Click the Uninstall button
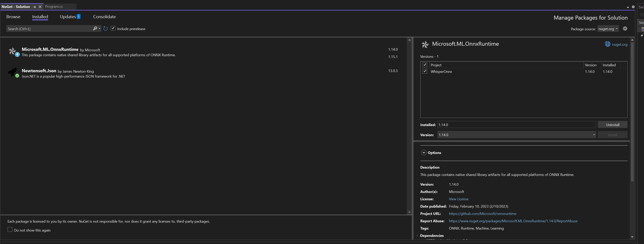The width and height of the screenshot is (644, 244). pos(612,124)
